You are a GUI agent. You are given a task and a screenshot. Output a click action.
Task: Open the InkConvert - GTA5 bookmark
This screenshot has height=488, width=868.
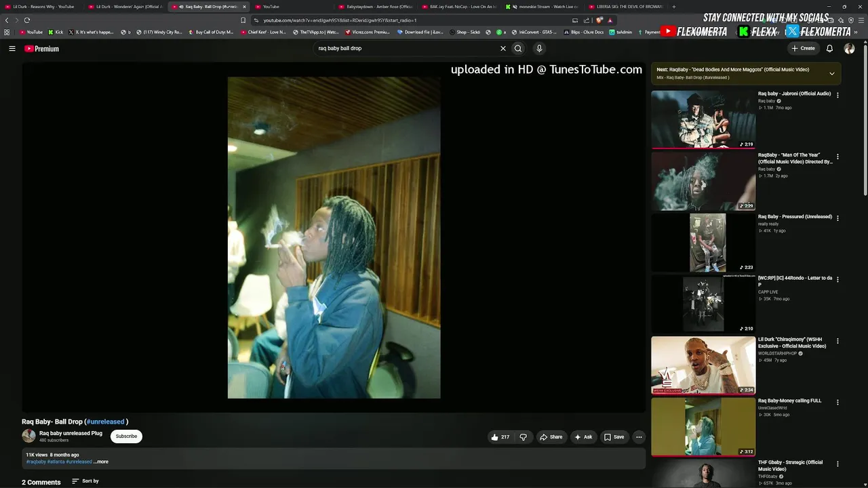coord(534,32)
